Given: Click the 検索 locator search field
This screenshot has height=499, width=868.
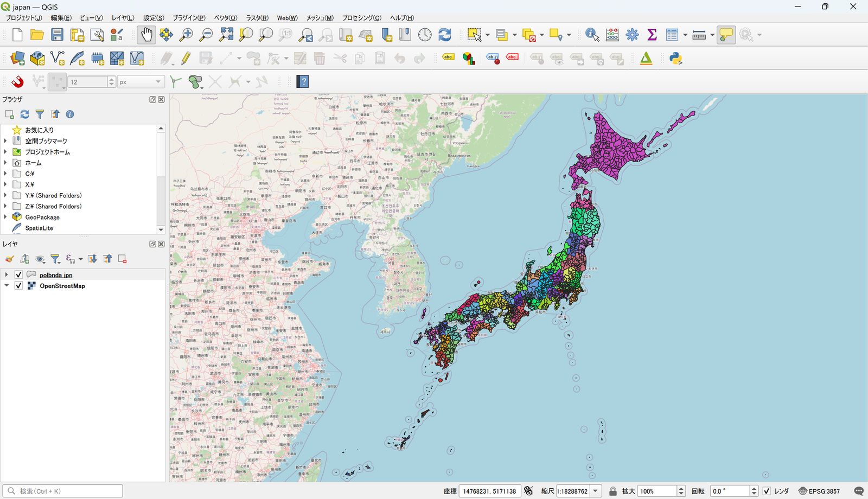Looking at the screenshot, I should pyautogui.click(x=62, y=491).
